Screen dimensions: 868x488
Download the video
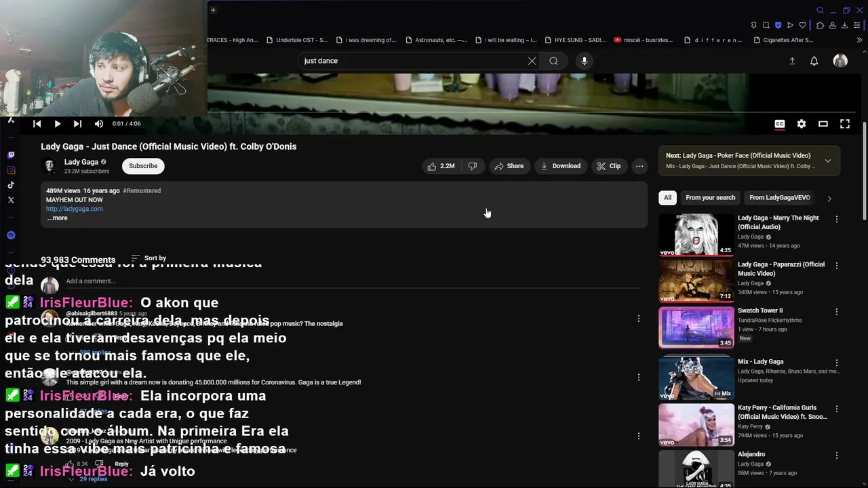pos(560,166)
